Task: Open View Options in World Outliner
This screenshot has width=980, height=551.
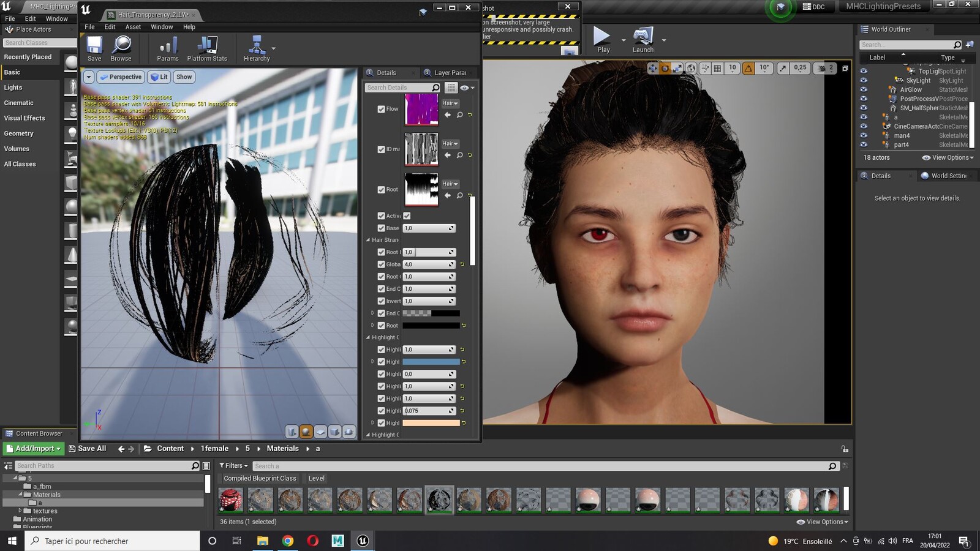Action: pyautogui.click(x=948, y=157)
